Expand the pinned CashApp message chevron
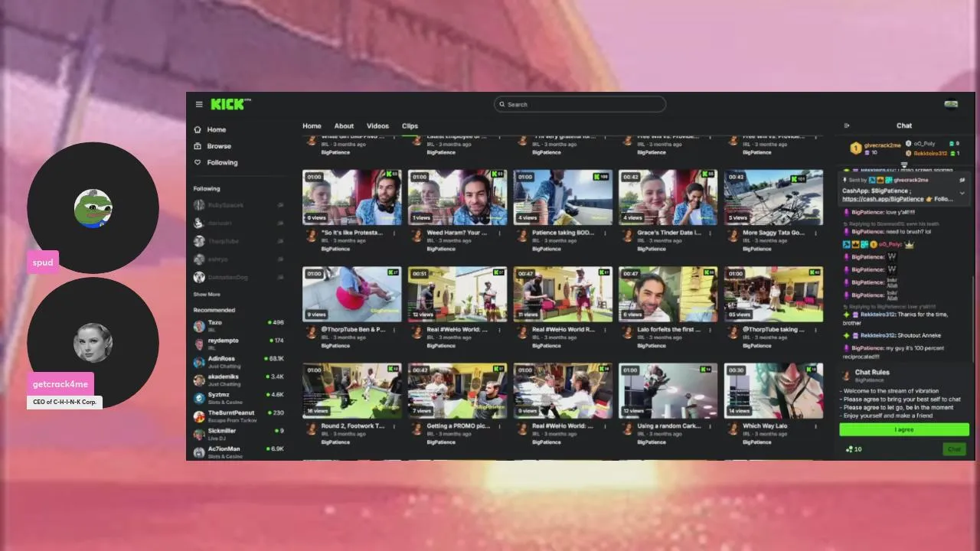This screenshot has height=551, width=980. (x=962, y=194)
